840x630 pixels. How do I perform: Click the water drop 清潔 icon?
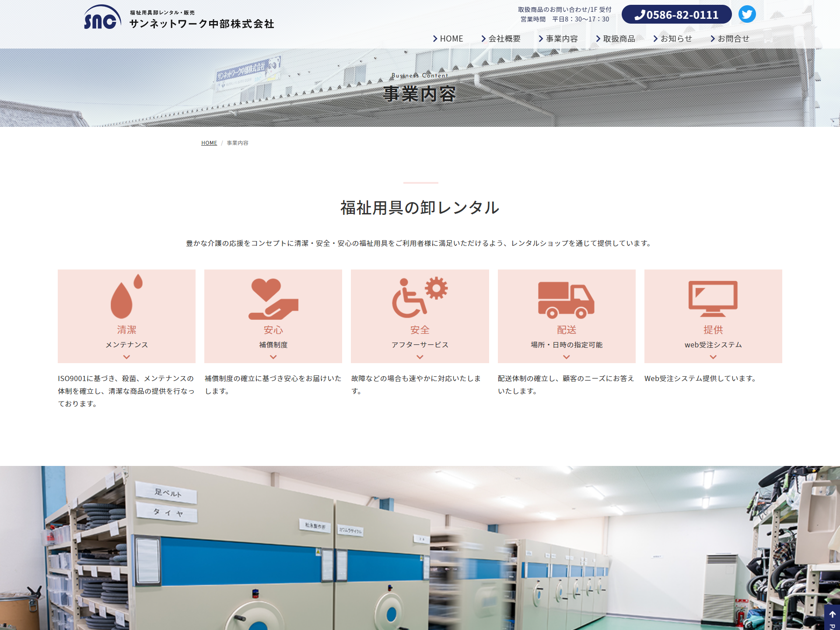(x=126, y=296)
